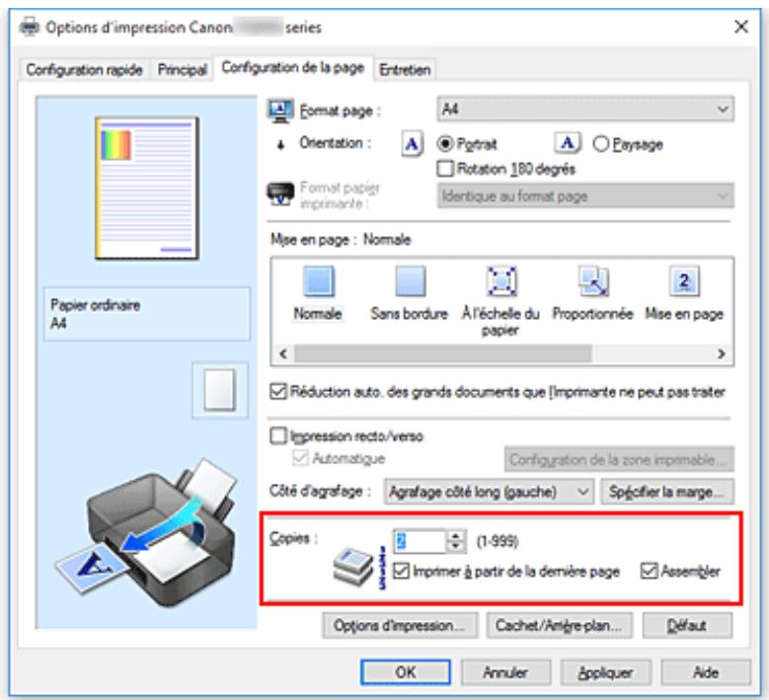Viewport: 769px width, 700px height.
Task: Select the Paysage radio button
Action: [x=601, y=144]
